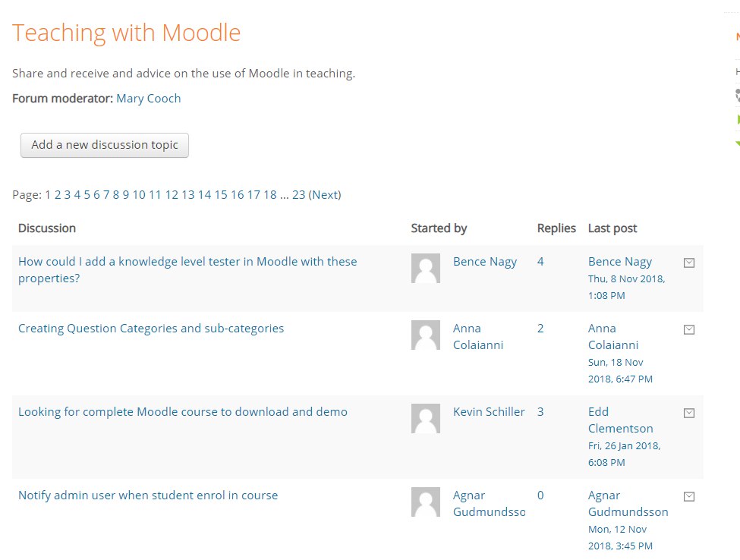740x560 pixels.
Task: Click envelope icon in Kevin Schiller's discussion row
Action: [689, 413]
